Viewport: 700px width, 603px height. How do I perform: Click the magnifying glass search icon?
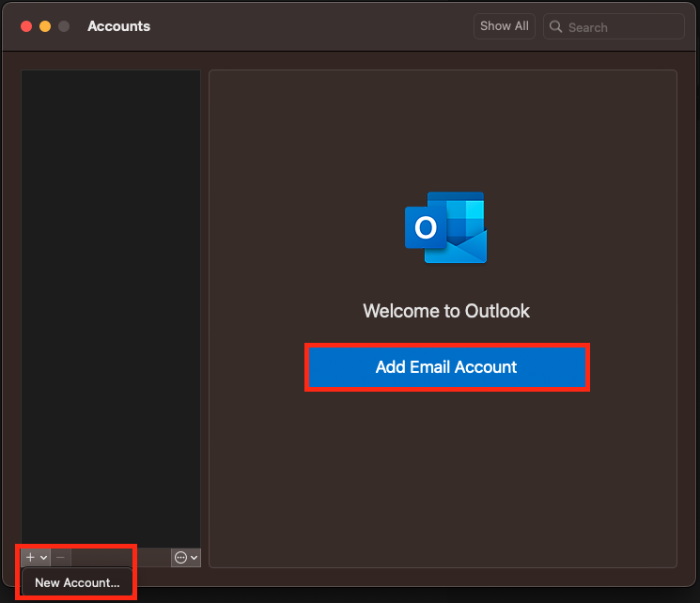click(x=556, y=27)
